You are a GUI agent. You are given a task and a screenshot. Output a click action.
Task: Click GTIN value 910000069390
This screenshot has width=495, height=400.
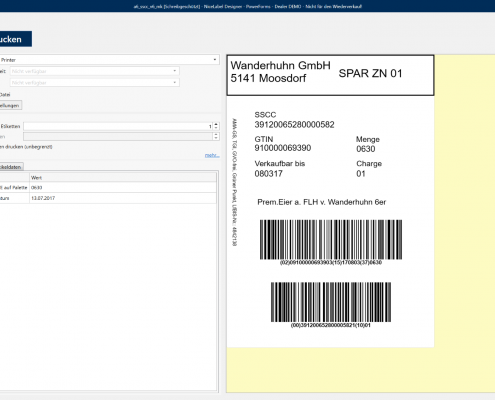pos(283,148)
